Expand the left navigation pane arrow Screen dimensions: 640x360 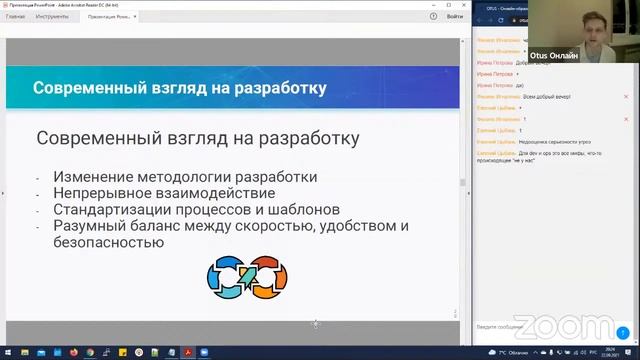pos(2,193)
